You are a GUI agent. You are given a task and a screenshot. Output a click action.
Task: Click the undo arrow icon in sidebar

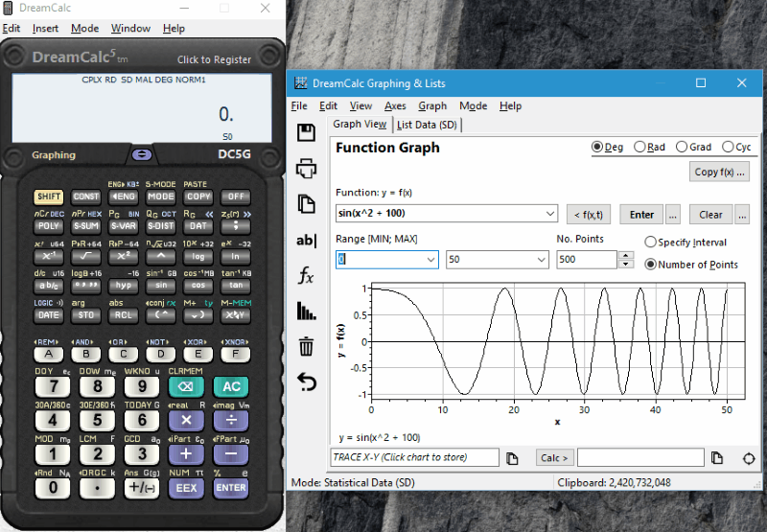pos(307,382)
